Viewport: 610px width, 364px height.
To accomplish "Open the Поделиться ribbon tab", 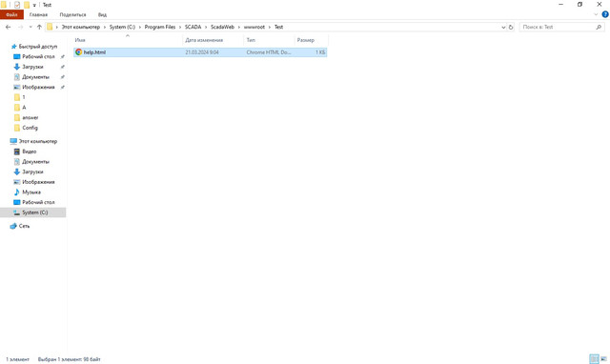I will 72,15.
